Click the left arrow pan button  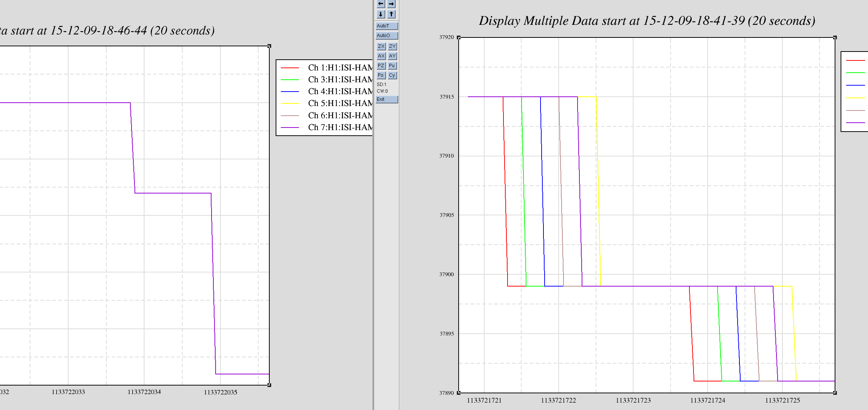point(381,4)
